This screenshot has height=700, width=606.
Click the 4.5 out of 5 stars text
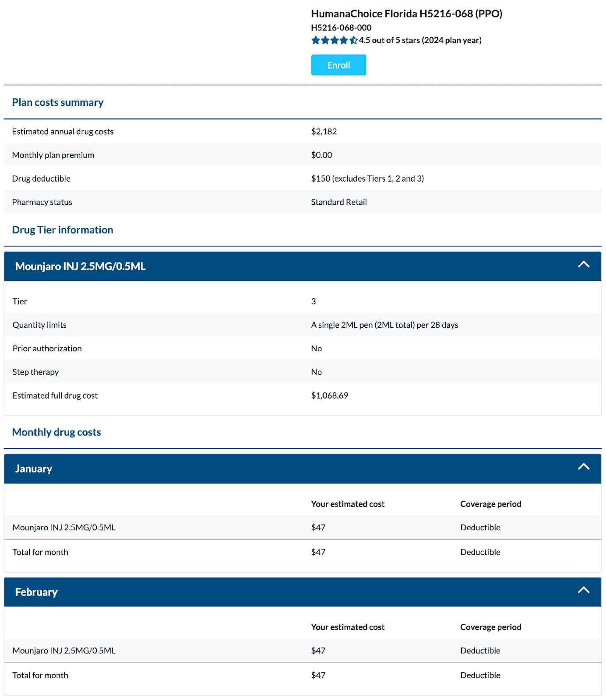coord(420,40)
